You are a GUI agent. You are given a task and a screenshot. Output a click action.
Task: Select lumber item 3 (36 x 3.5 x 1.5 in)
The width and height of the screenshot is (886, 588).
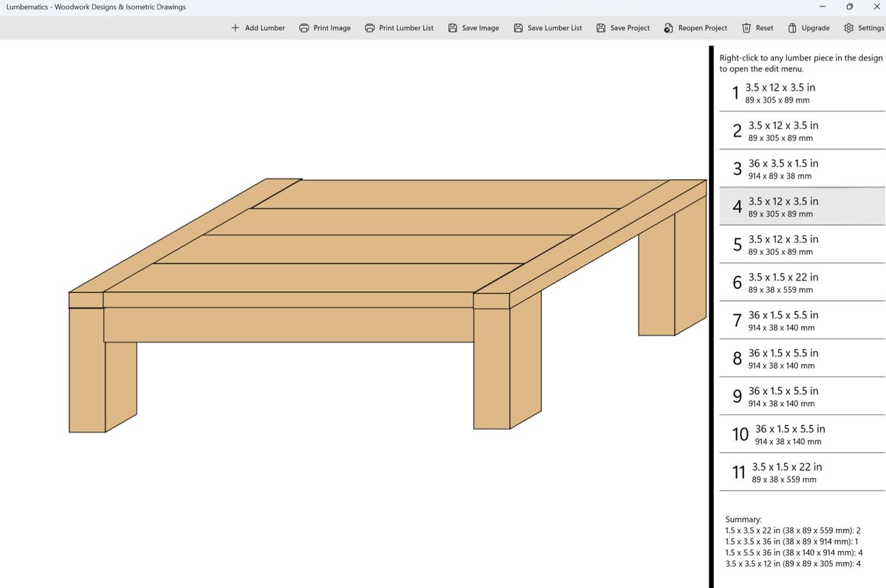pos(802,169)
